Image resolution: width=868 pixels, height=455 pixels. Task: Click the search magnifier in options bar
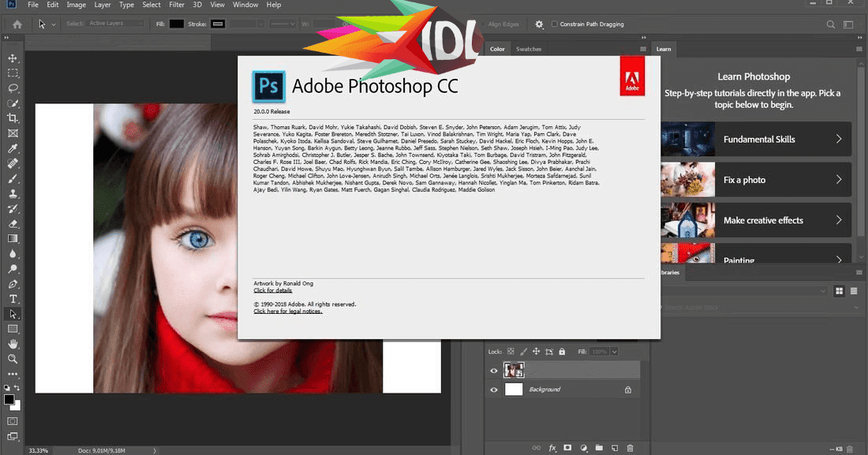pos(831,24)
